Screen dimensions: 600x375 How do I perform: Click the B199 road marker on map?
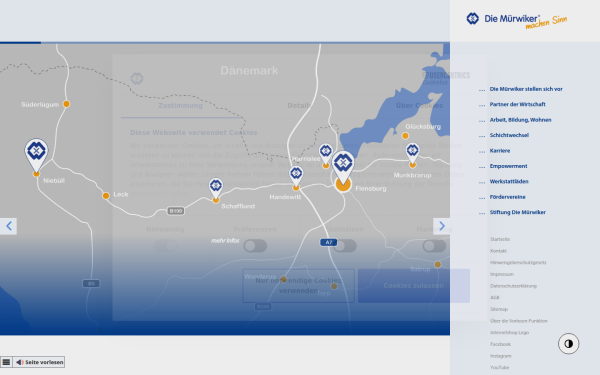[x=176, y=211]
